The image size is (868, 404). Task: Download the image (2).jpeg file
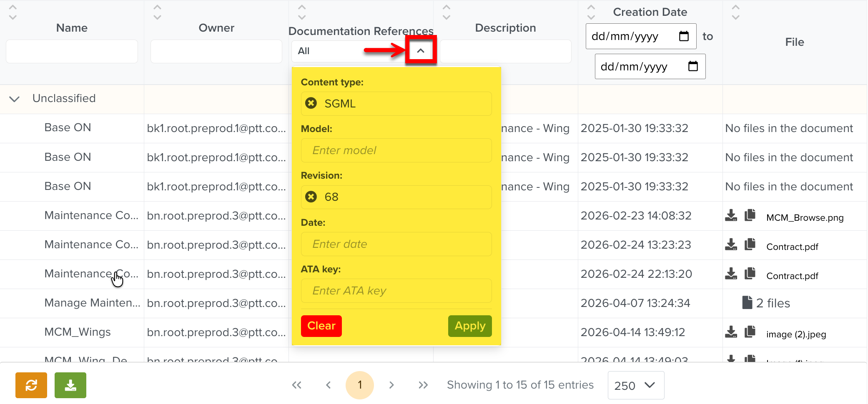click(x=731, y=332)
